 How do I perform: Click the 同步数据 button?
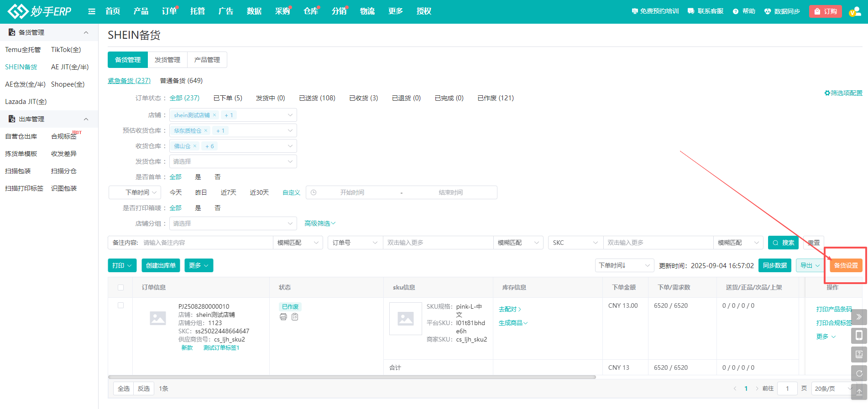[x=775, y=265]
